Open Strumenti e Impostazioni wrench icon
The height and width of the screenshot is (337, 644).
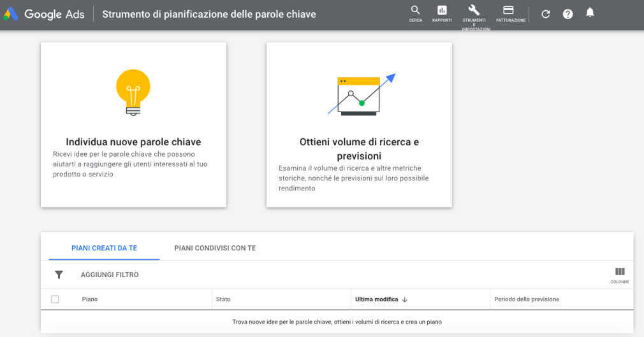point(474,10)
